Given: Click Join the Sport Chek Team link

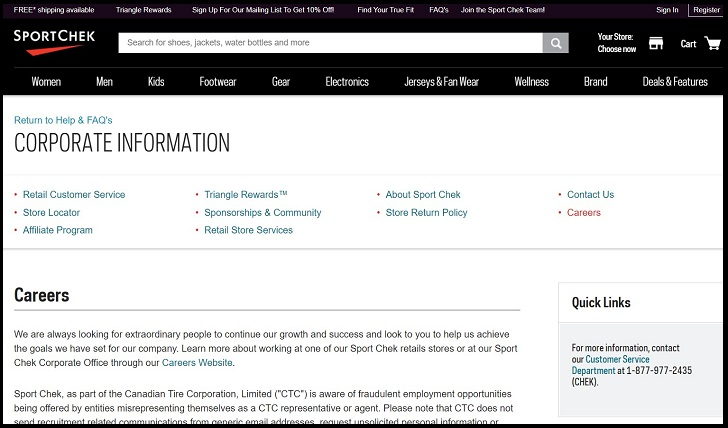Looking at the screenshot, I should 503,10.
